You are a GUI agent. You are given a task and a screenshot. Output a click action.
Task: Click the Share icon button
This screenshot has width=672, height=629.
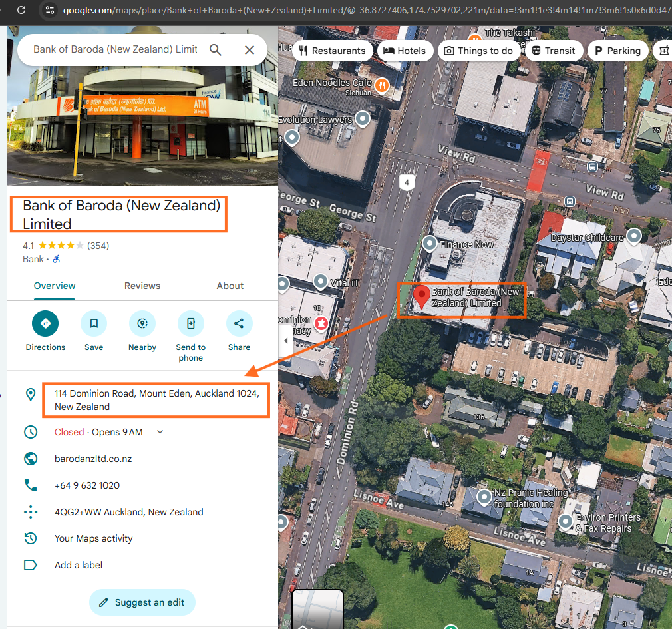click(239, 324)
